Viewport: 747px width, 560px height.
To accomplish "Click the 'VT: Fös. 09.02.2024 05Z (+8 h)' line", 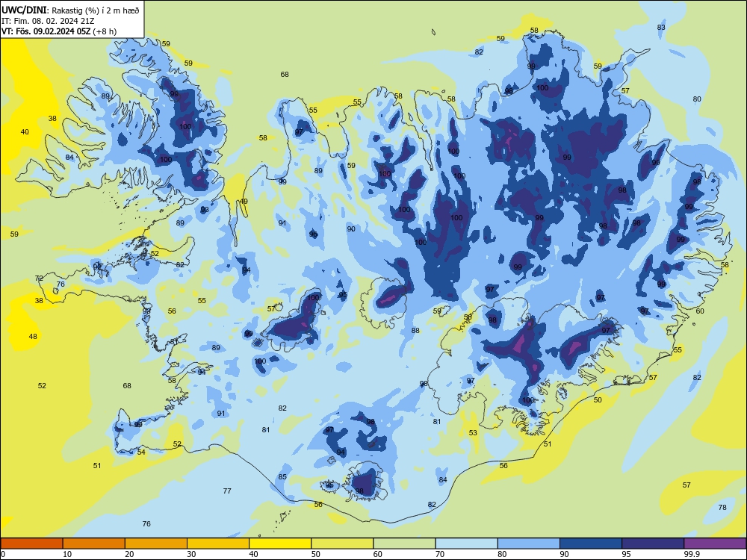I will (59, 31).
